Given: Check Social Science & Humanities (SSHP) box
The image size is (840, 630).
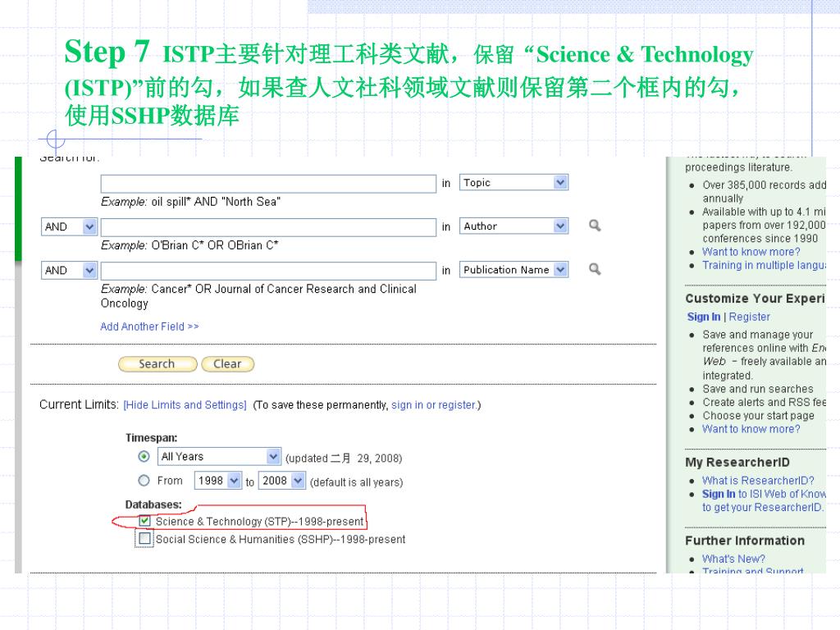Looking at the screenshot, I should tap(144, 538).
